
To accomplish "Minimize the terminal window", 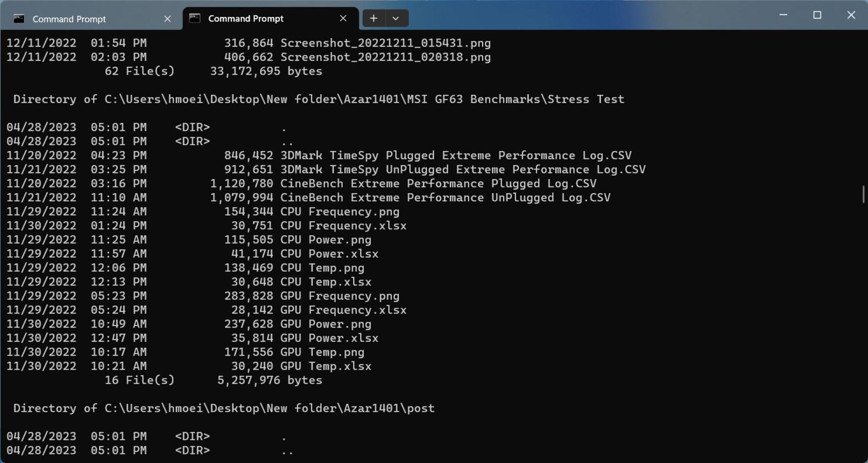I will click(x=783, y=15).
